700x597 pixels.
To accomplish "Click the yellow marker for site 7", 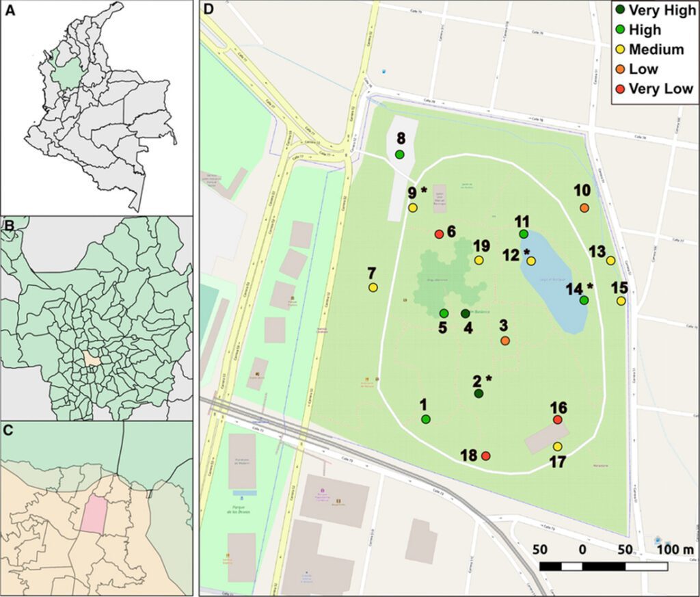I will [x=373, y=288].
